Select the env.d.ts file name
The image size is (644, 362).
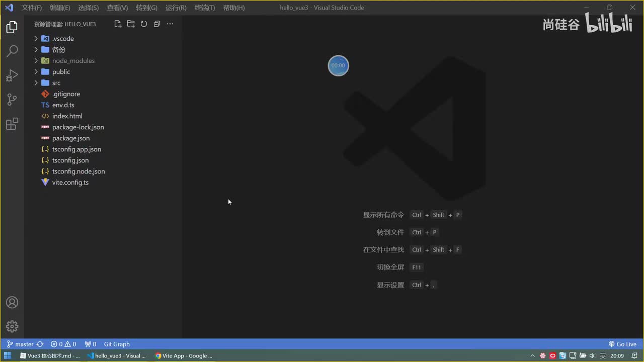[63, 105]
